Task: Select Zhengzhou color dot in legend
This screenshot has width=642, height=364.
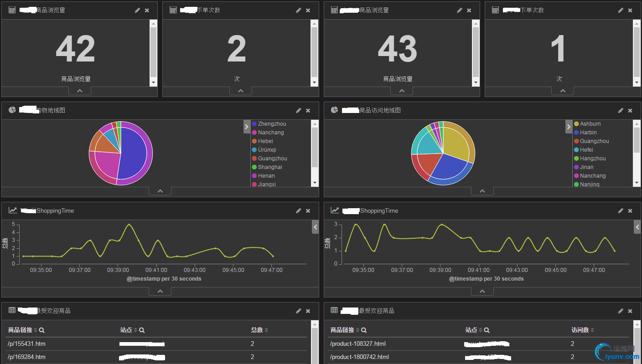Action: click(x=254, y=124)
